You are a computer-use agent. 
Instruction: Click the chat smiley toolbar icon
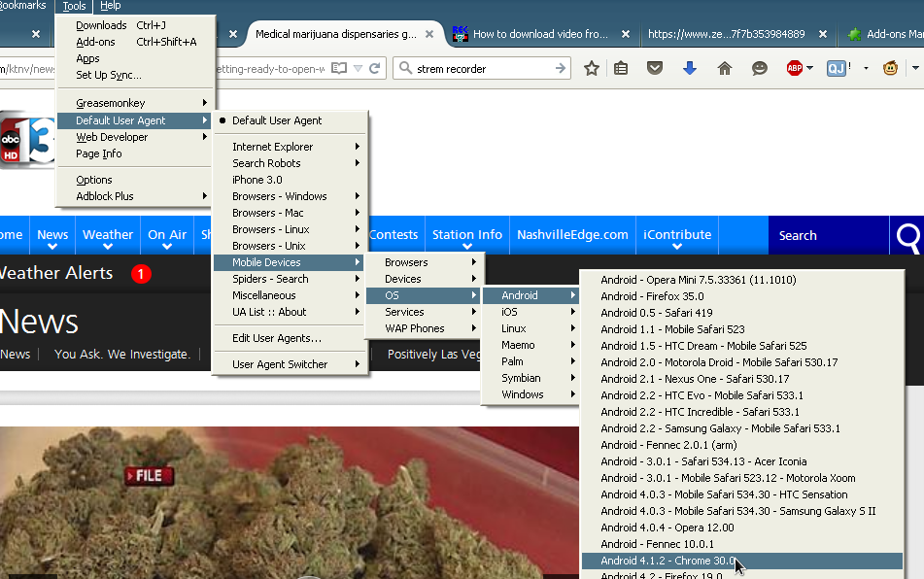click(x=760, y=68)
